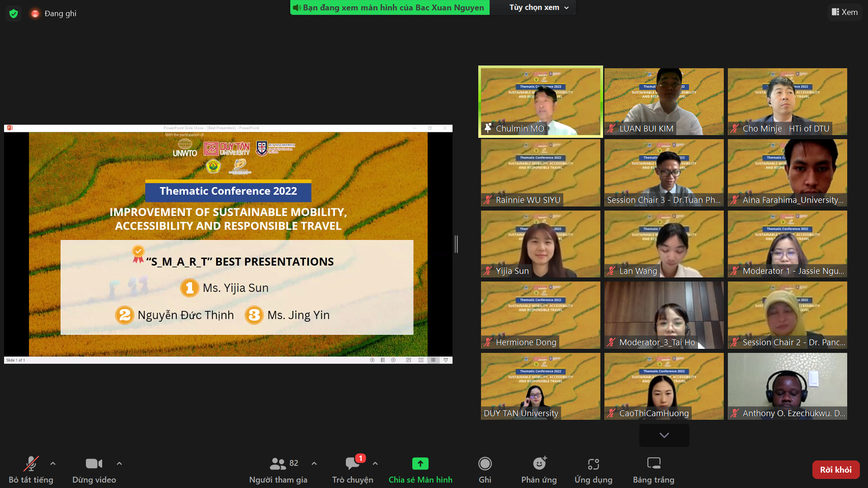Screen dimensions: 868x488
Task: Click the Share Screen (Chia sẻ Màn hình) icon
Action: [420, 464]
